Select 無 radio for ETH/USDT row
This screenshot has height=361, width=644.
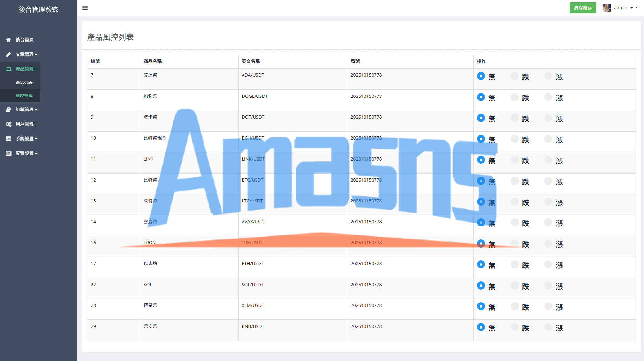click(x=481, y=264)
